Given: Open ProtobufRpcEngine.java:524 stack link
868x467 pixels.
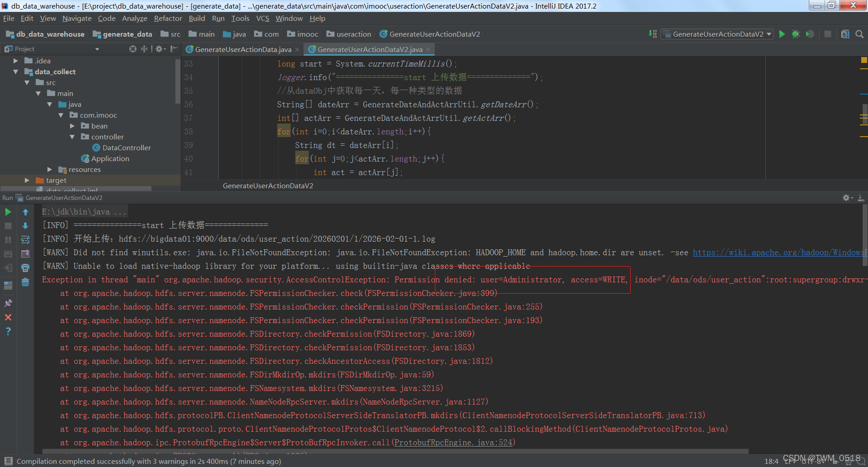Looking at the screenshot, I should point(453,443).
